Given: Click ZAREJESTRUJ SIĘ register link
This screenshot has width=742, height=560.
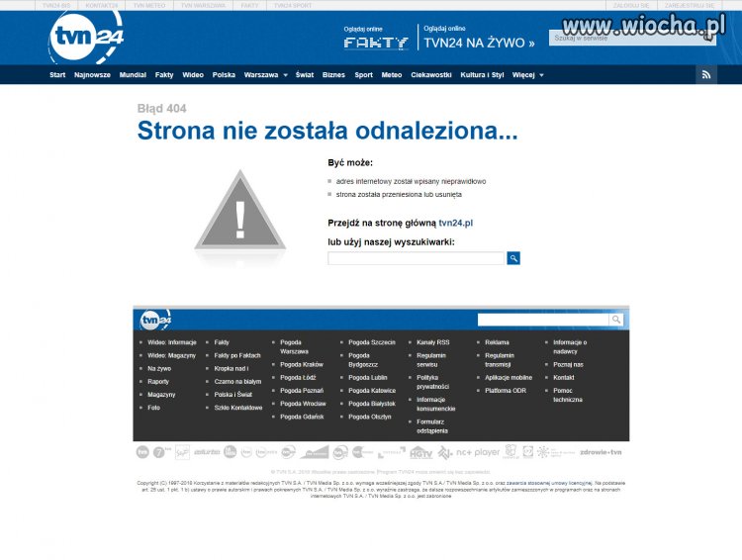Looking at the screenshot, I should point(690,6).
